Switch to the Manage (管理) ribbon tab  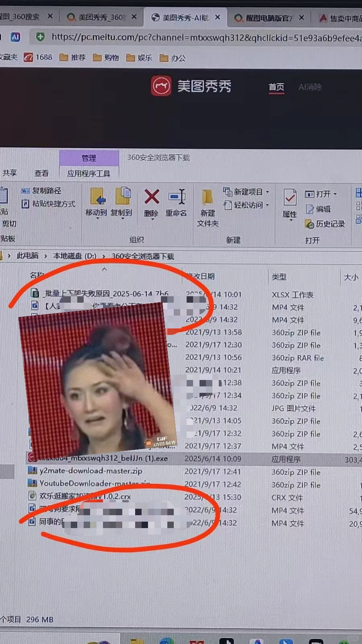point(89,158)
